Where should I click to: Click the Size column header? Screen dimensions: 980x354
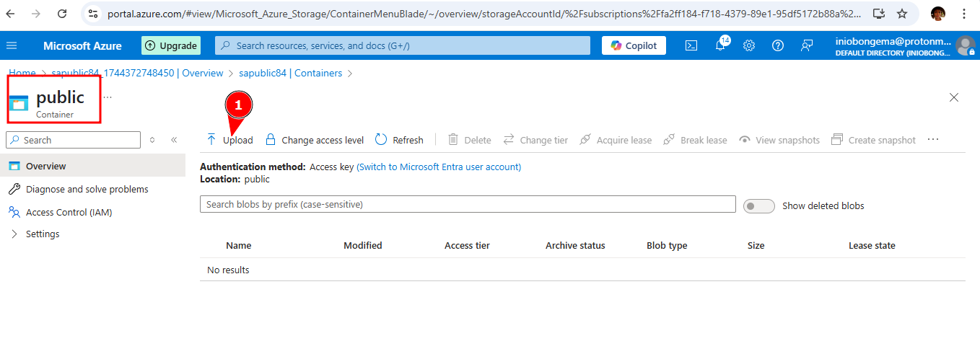[756, 245]
